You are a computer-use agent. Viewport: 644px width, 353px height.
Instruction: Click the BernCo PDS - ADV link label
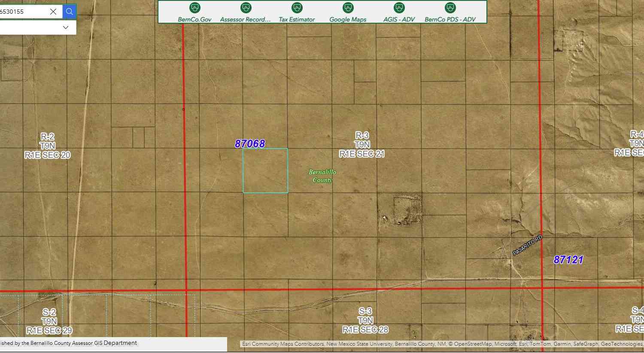tap(450, 19)
